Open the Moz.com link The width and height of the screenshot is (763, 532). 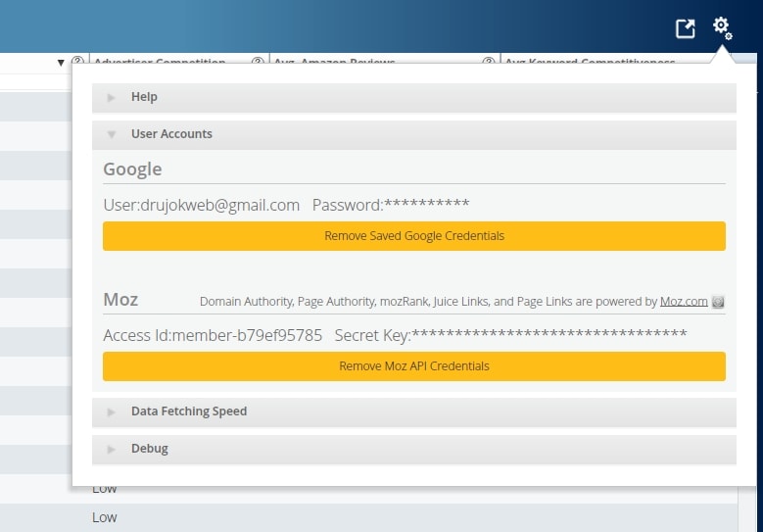[x=684, y=302]
